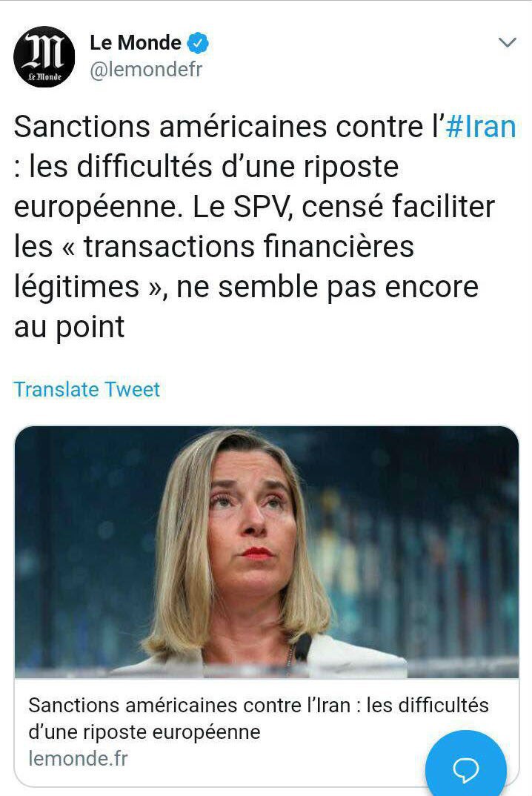Click Translate Tweet

pos(87,389)
